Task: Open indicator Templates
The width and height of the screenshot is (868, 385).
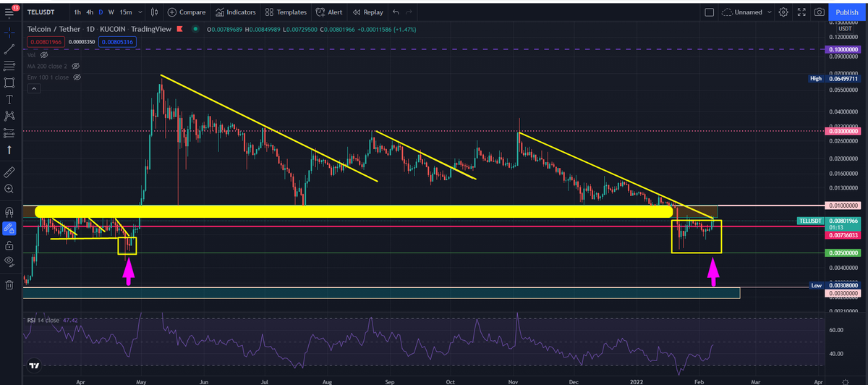Action: 284,12
